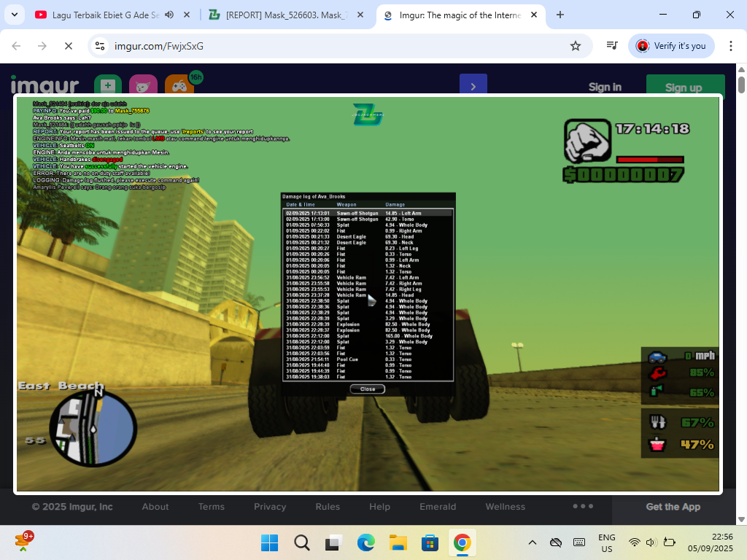Image resolution: width=747 pixels, height=560 pixels.
Task: Click the imgur logo
Action: [44, 86]
